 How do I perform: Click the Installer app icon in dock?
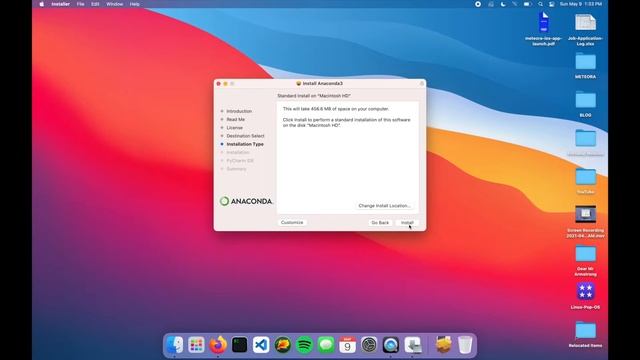413,345
